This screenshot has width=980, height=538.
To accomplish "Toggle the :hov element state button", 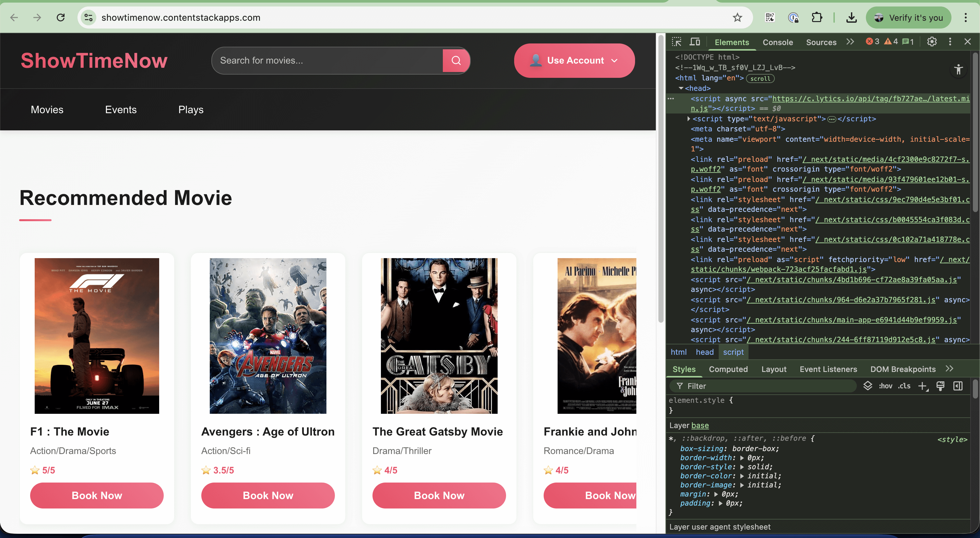I will click(x=885, y=386).
